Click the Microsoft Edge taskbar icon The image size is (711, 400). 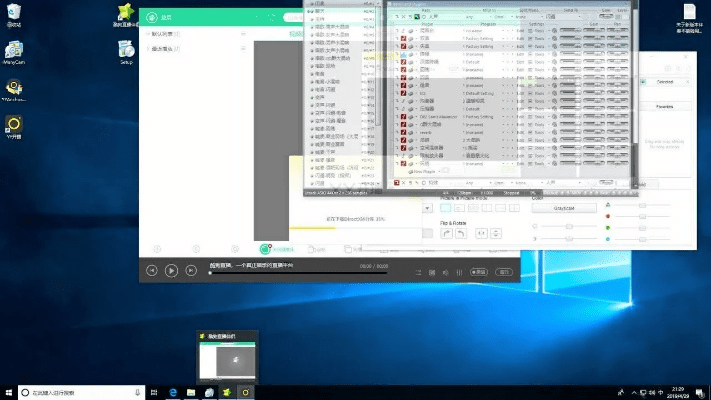tap(172, 393)
